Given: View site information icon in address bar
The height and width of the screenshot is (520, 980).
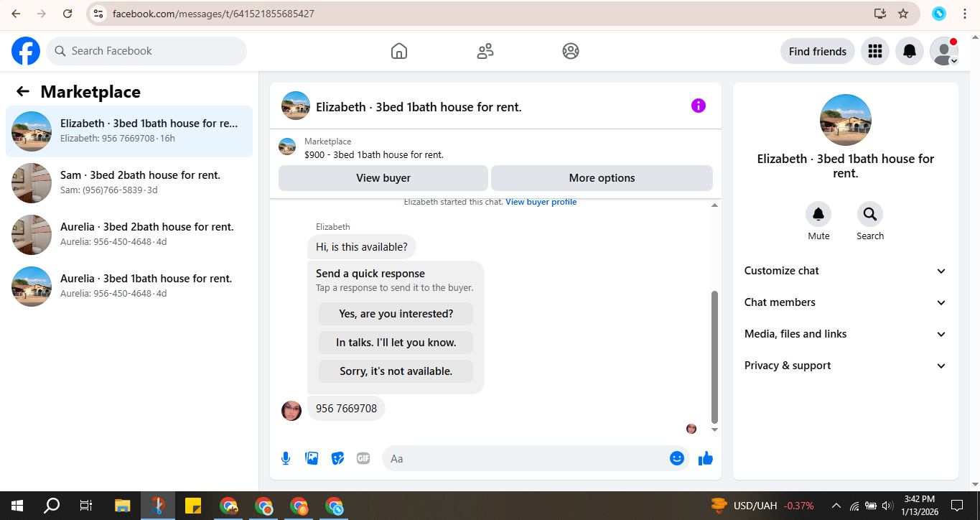Looking at the screenshot, I should (x=99, y=14).
